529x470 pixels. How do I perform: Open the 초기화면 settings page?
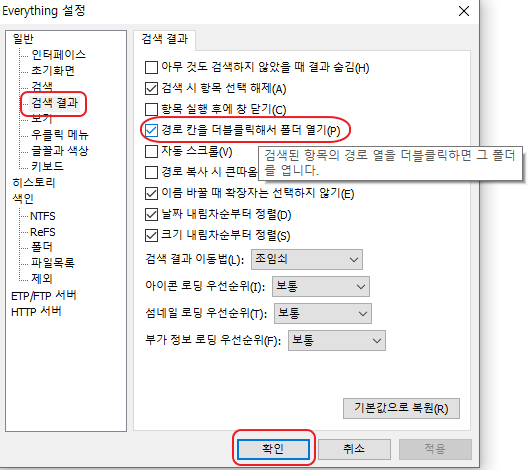tap(53, 71)
